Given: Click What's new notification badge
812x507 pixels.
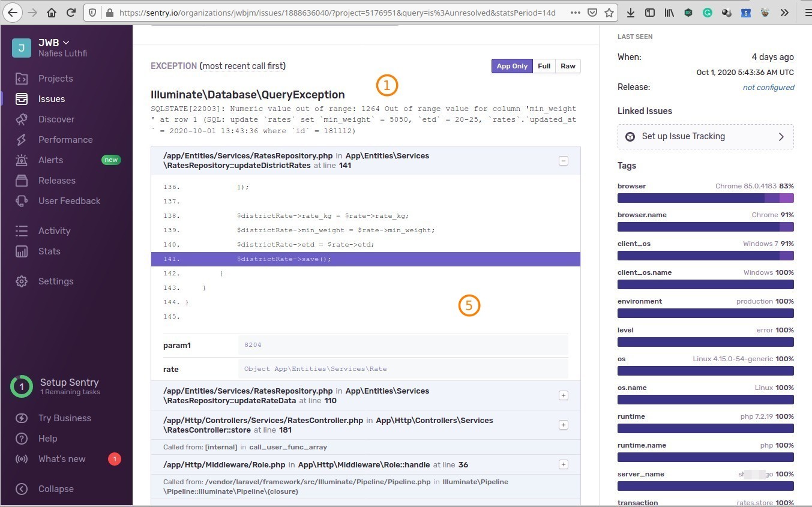Looking at the screenshot, I should [114, 459].
